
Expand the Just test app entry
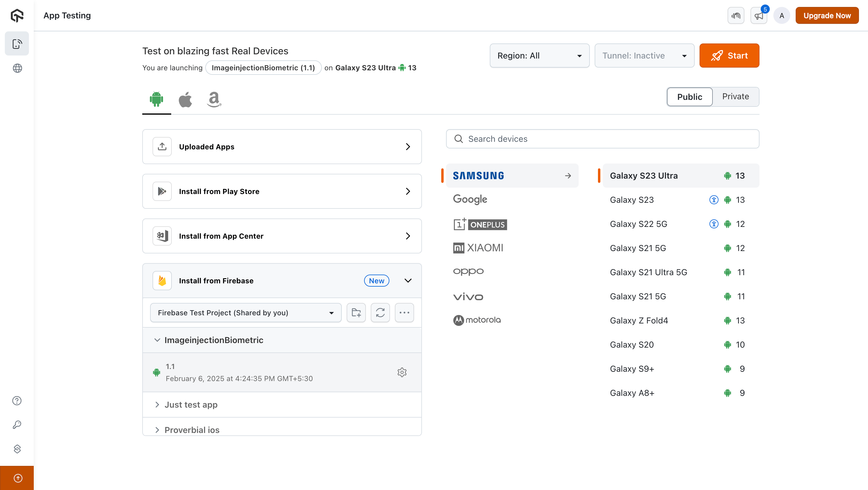point(191,404)
